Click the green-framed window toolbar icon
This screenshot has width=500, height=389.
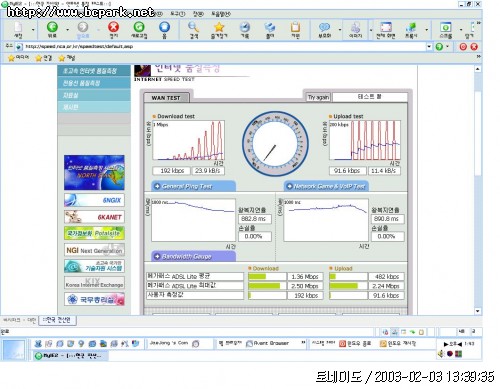coord(446,27)
